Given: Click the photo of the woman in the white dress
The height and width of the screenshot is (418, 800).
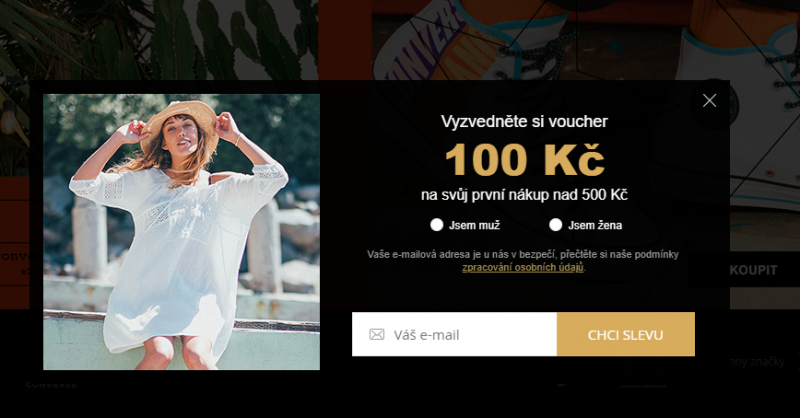Looking at the screenshot, I should 182,232.
